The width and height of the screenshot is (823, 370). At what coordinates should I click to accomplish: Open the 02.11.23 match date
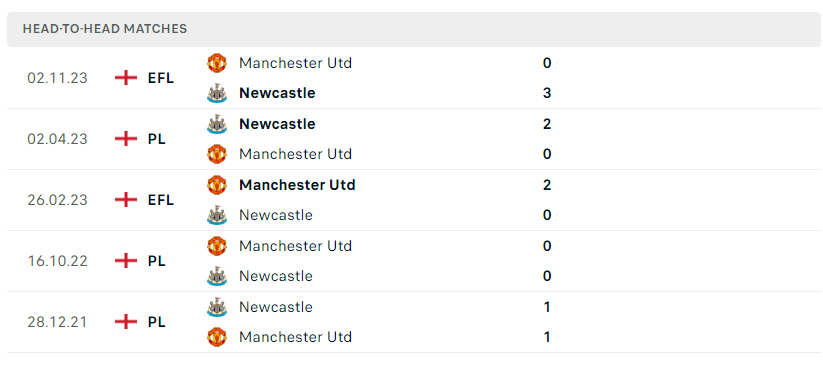click(x=58, y=78)
